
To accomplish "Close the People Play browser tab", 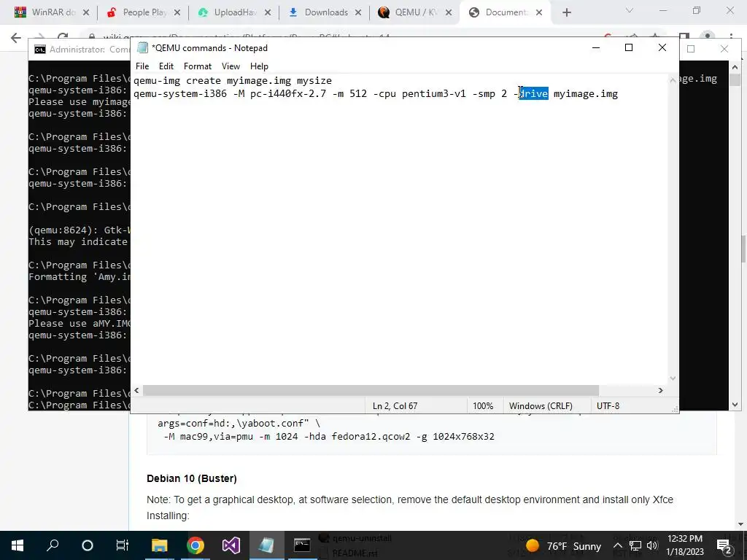I will (x=177, y=13).
